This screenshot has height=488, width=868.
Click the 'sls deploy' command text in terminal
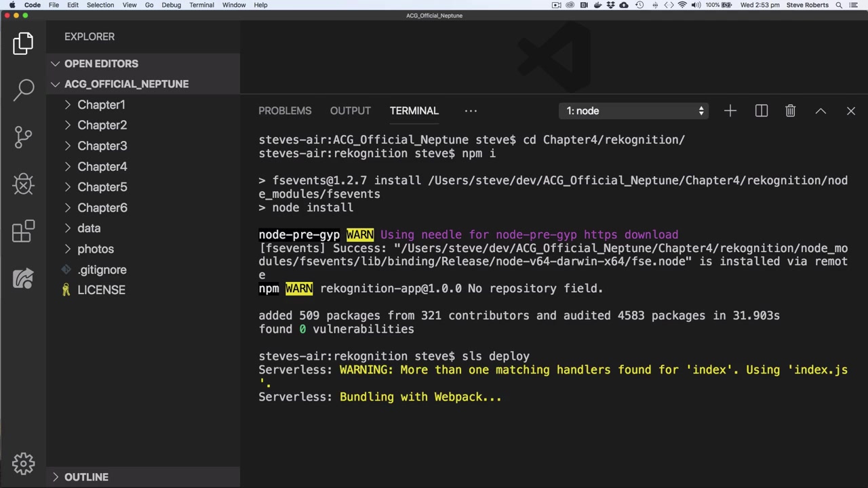(x=496, y=357)
